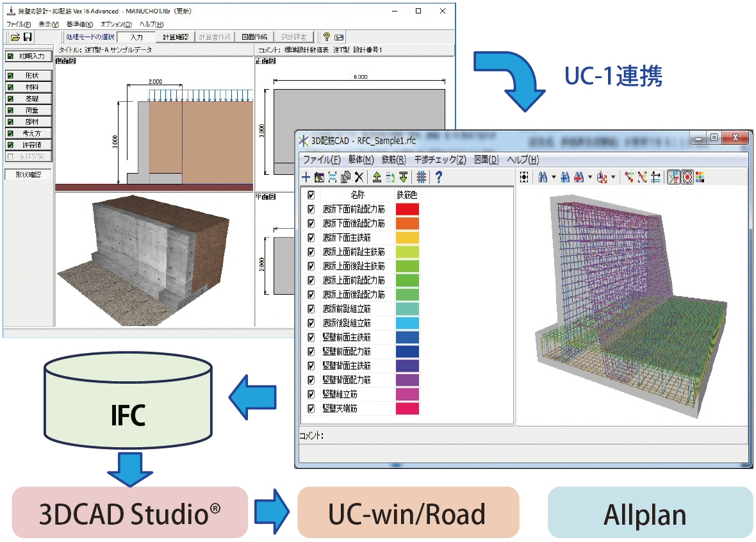Open 図面(D) menu in 3D配筋CAD
Screen dimensions: 756x542
click(x=486, y=160)
